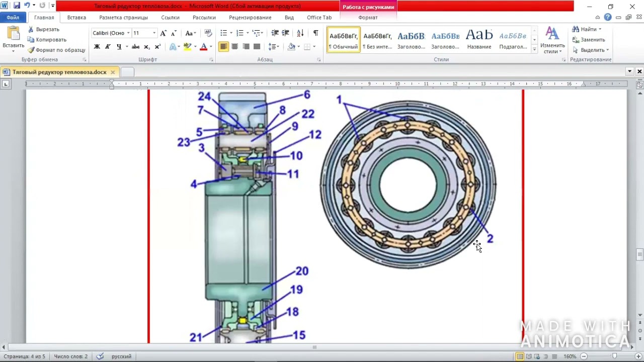Open font color dropdown arrow

210,47
